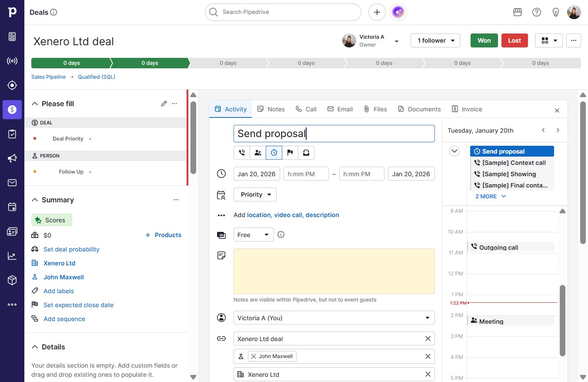Image resolution: width=588 pixels, height=382 pixels.
Task: Open the Free availability dropdown
Action: coord(254,235)
